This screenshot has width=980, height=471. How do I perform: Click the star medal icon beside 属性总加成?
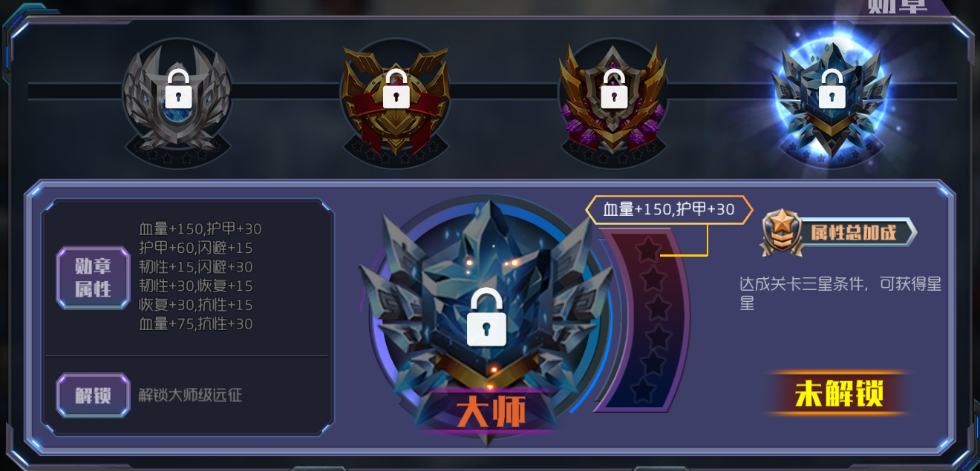[781, 233]
